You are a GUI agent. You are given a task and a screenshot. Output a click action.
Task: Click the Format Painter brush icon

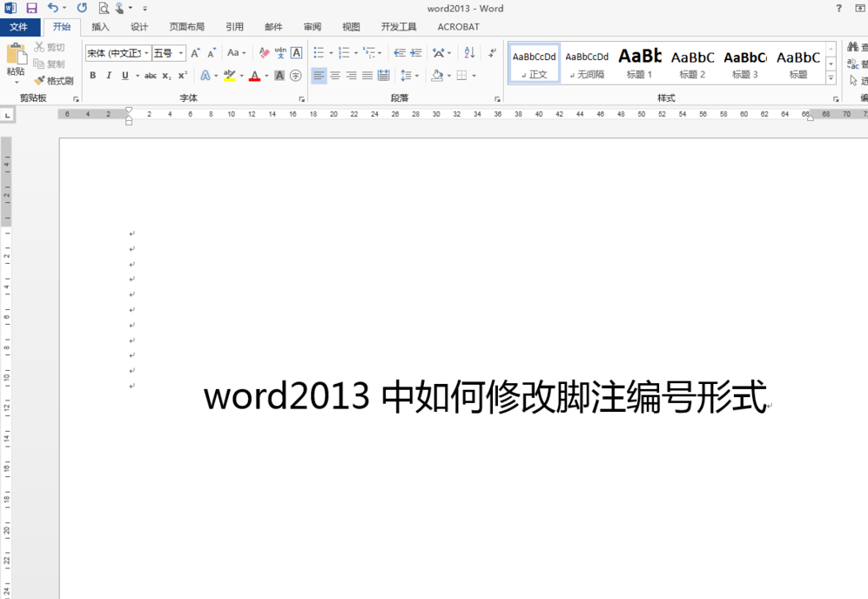point(39,81)
